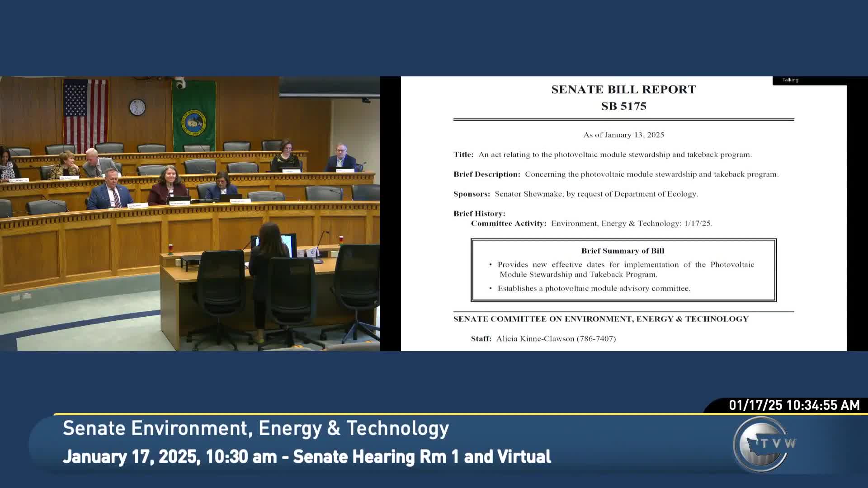Click the 'SENATE BILL REPORT' heading
This screenshot has height=488, width=868.
click(x=623, y=89)
